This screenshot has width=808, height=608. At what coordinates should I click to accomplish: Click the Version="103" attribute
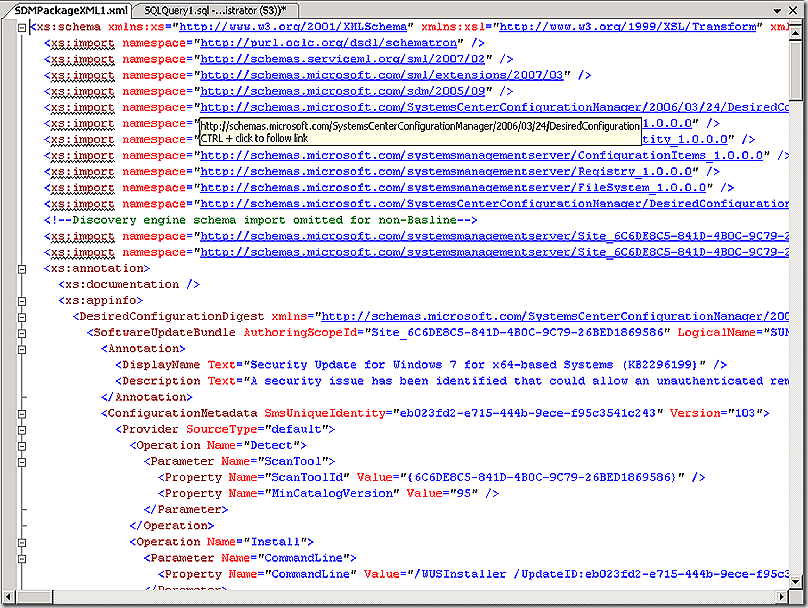tap(716, 413)
